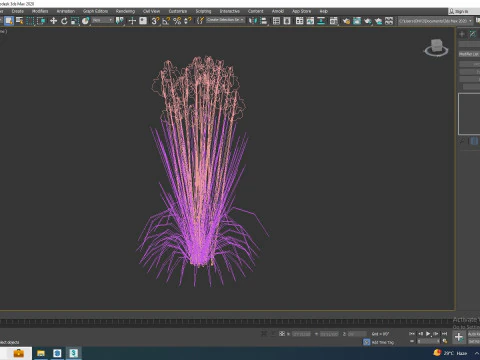Open the Modifiers menu
The width and height of the screenshot is (480, 360).
pos(40,11)
